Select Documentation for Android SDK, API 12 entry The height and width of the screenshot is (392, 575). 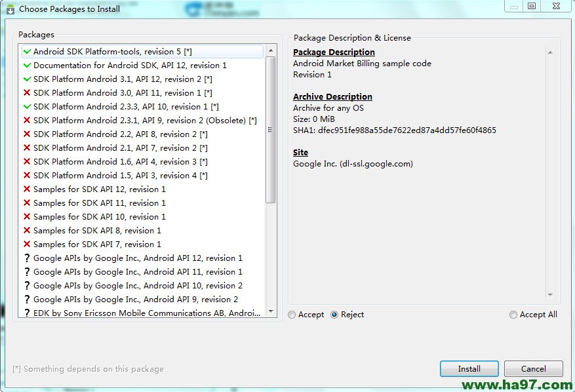[130, 66]
